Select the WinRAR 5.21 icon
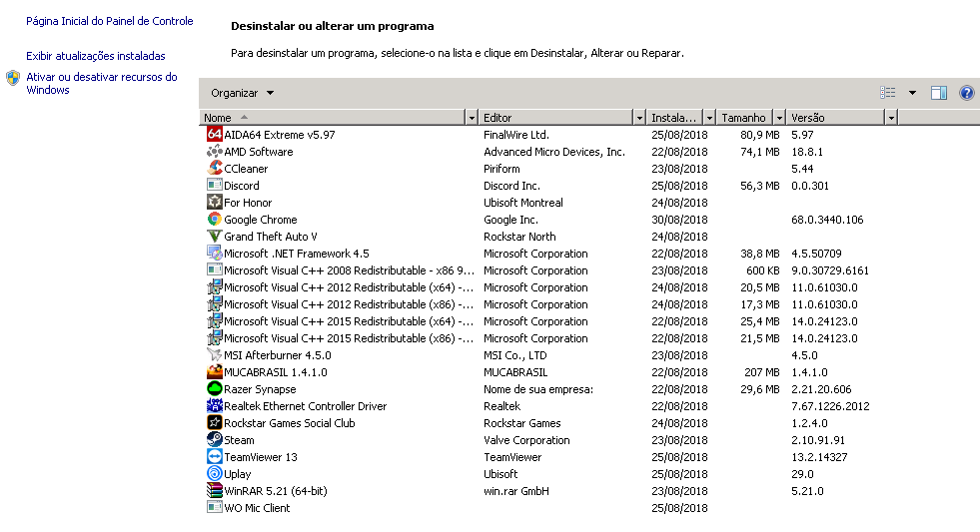This screenshot has width=980, height=532. pyautogui.click(x=214, y=491)
